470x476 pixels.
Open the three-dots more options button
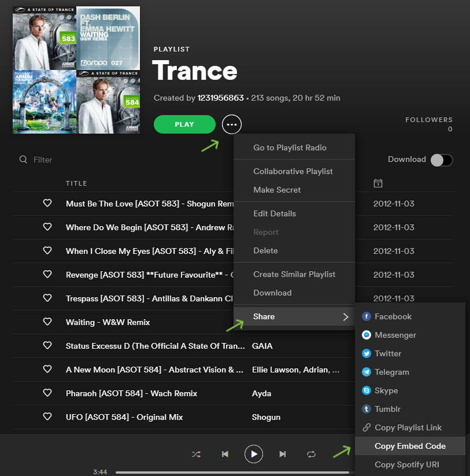[231, 124]
